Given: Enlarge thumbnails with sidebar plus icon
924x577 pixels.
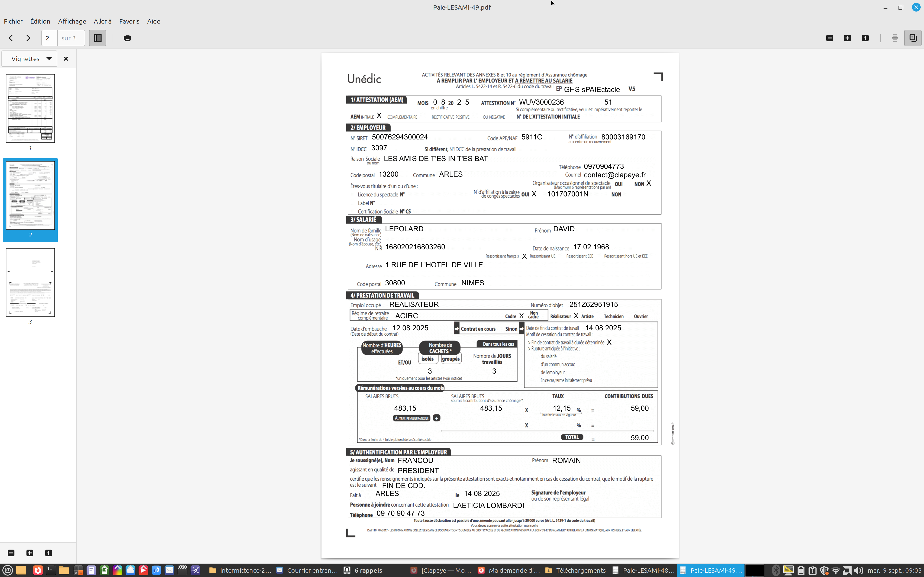Looking at the screenshot, I should tap(30, 553).
